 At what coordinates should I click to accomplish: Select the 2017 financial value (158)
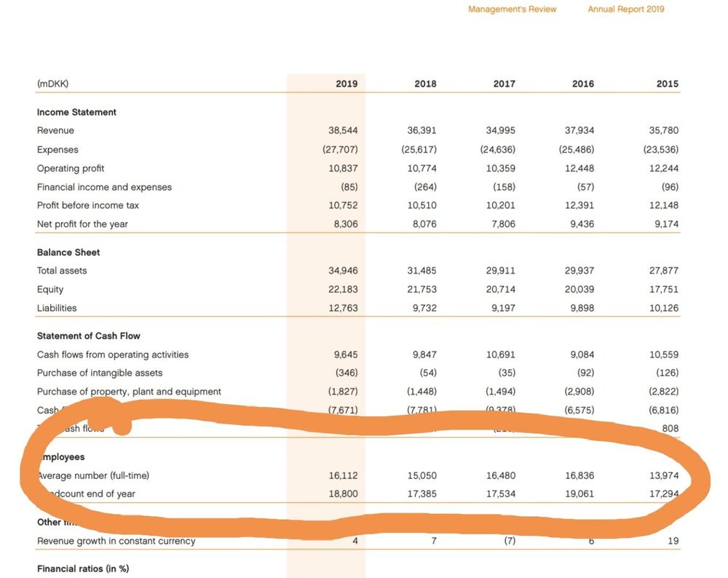(505, 187)
